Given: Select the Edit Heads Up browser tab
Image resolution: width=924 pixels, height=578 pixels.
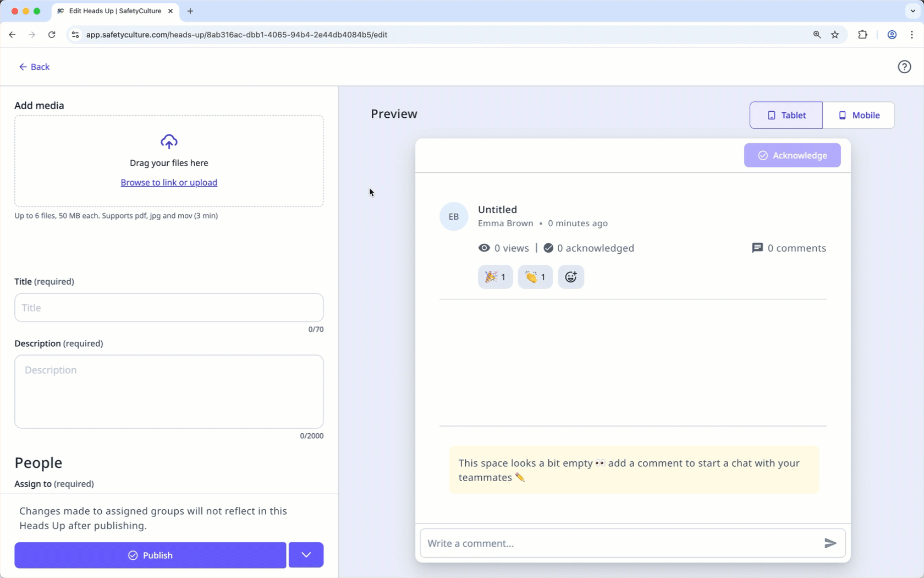Looking at the screenshot, I should tap(116, 11).
